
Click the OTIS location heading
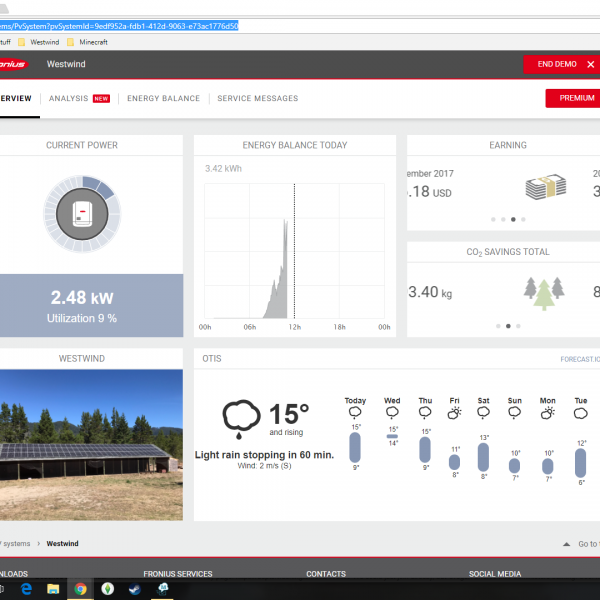212,359
